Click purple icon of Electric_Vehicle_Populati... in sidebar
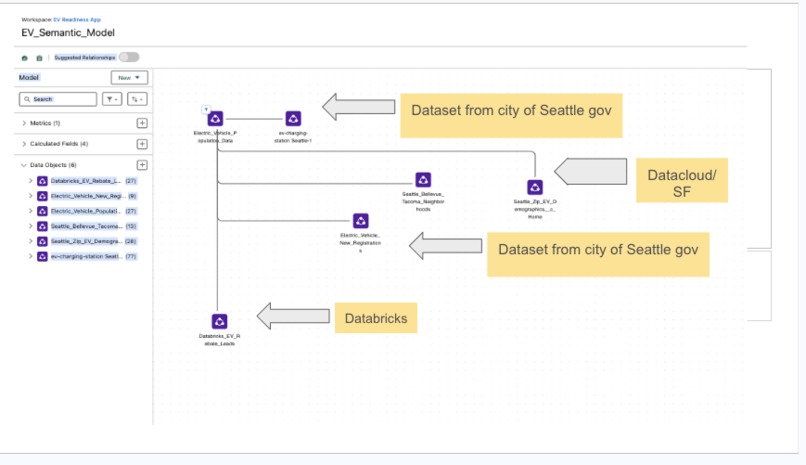 [43, 211]
